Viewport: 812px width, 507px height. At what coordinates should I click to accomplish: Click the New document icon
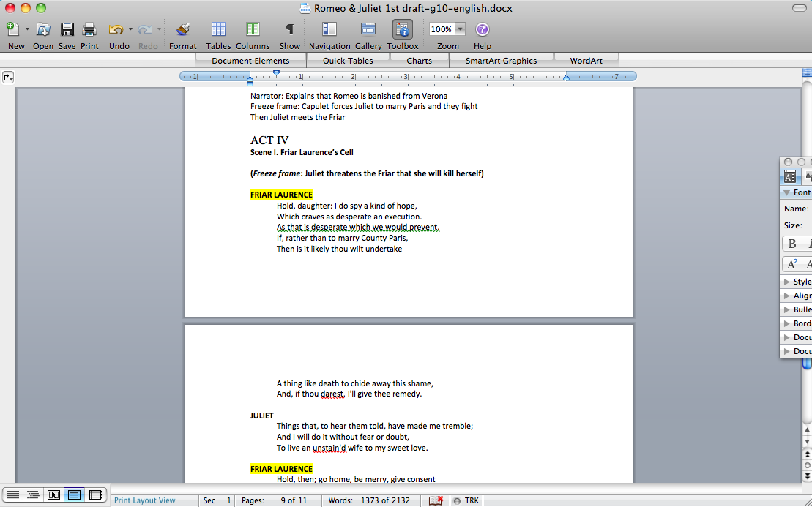(13, 29)
